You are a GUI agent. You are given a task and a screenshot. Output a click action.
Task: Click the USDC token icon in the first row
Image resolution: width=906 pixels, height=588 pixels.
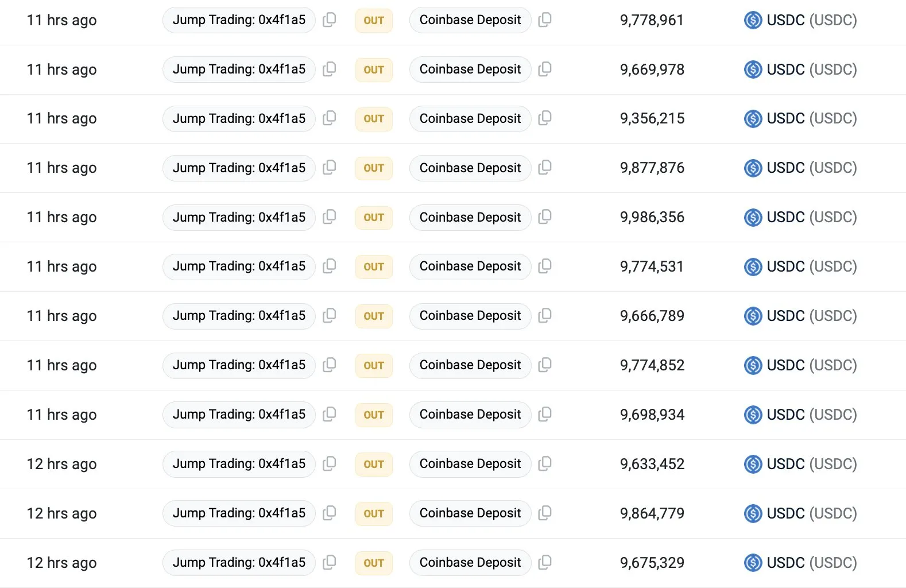752,20
